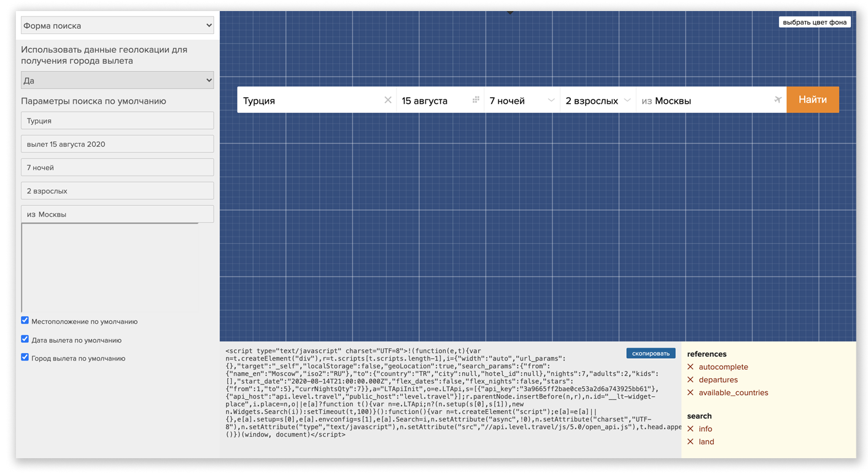Remove info search item with its X icon
Screen dimensions: 868x476
point(691,429)
